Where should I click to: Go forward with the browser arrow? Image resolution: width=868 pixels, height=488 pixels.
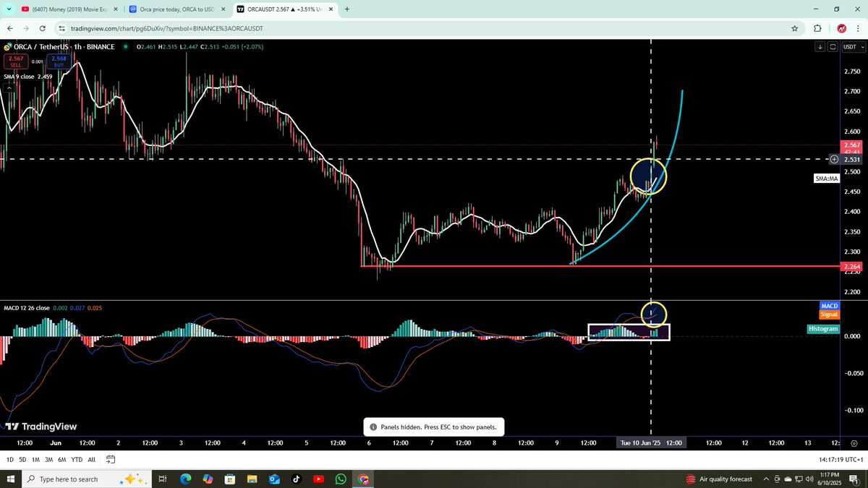point(26,28)
